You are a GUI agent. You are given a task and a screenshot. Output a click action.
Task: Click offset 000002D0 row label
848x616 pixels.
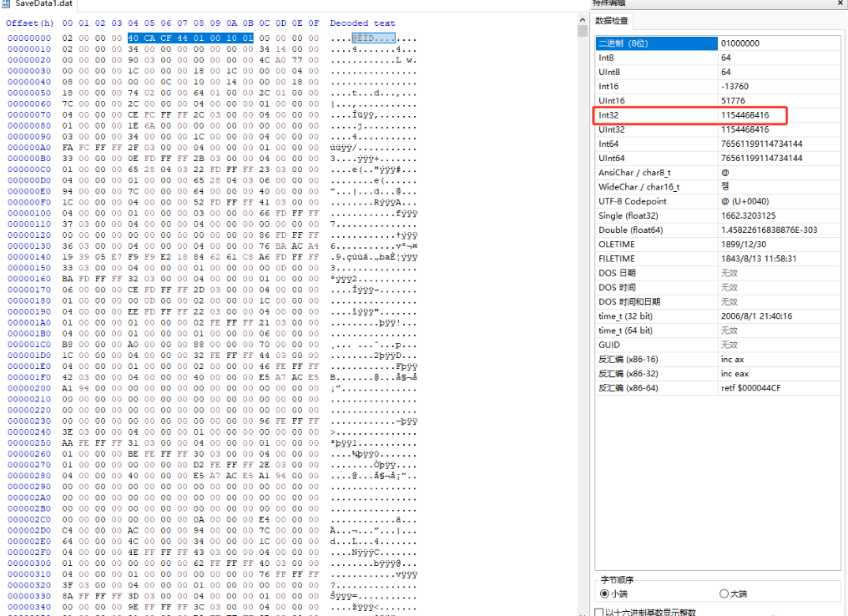click(x=29, y=531)
